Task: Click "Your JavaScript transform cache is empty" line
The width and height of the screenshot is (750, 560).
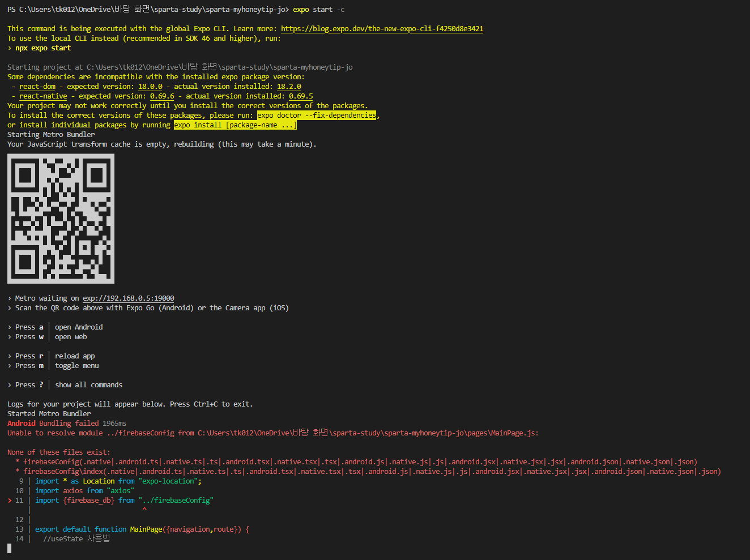Action: (x=162, y=144)
